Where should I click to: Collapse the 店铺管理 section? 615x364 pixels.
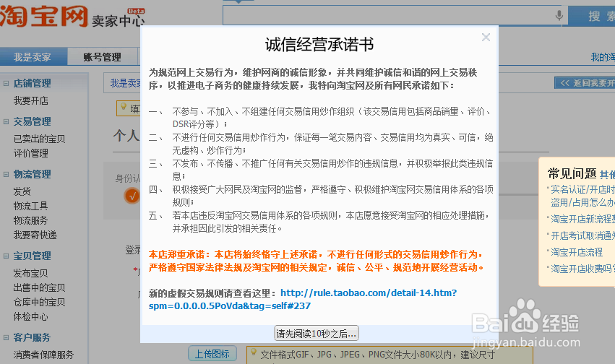coord(7,83)
